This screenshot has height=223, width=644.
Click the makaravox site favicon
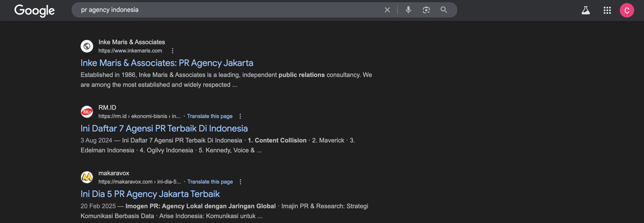pos(87,177)
